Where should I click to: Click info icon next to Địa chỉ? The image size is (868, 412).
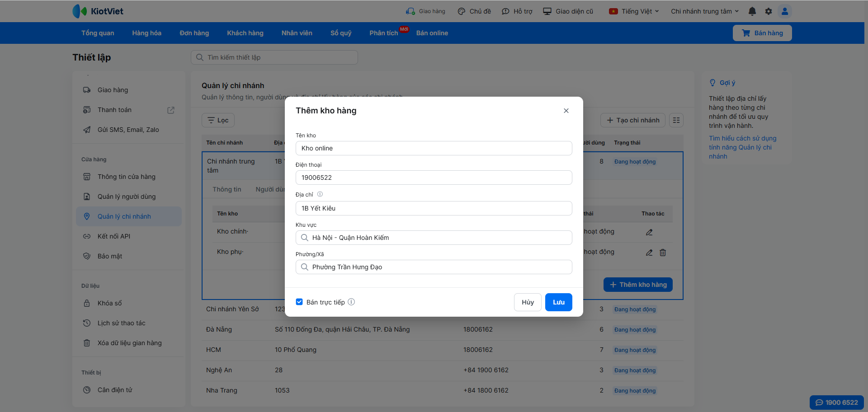coord(320,194)
